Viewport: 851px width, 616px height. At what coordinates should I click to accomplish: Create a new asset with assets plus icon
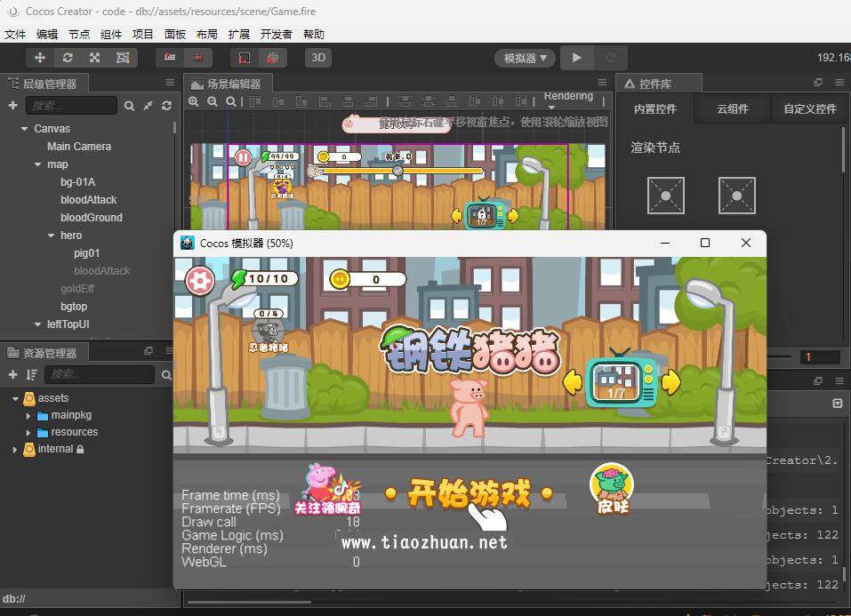pyautogui.click(x=13, y=374)
